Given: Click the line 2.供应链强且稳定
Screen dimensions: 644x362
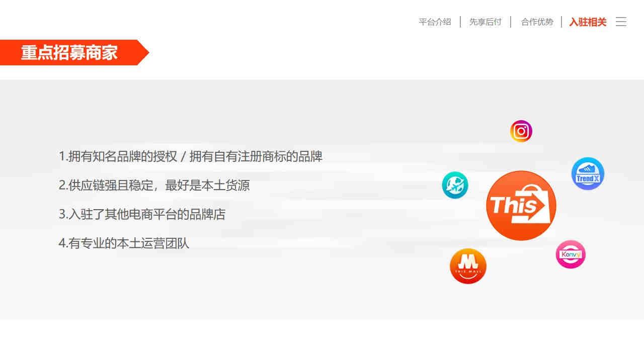Looking at the screenshot, I should (x=154, y=186).
